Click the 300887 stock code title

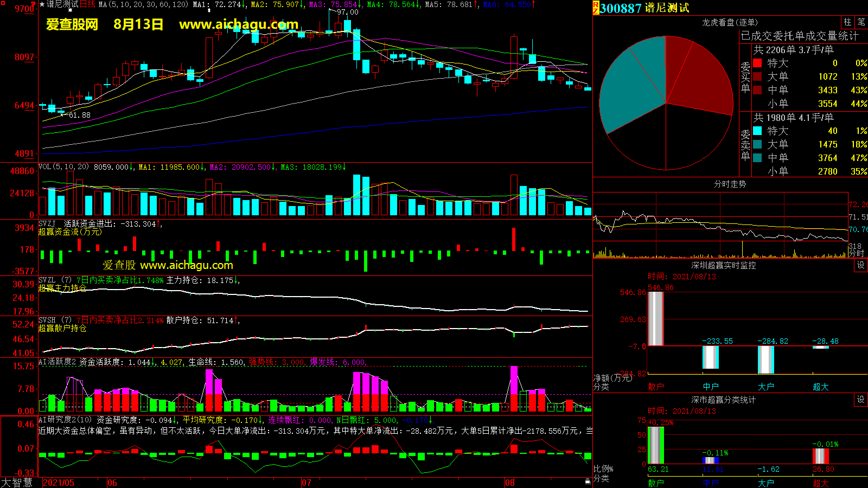(x=621, y=8)
